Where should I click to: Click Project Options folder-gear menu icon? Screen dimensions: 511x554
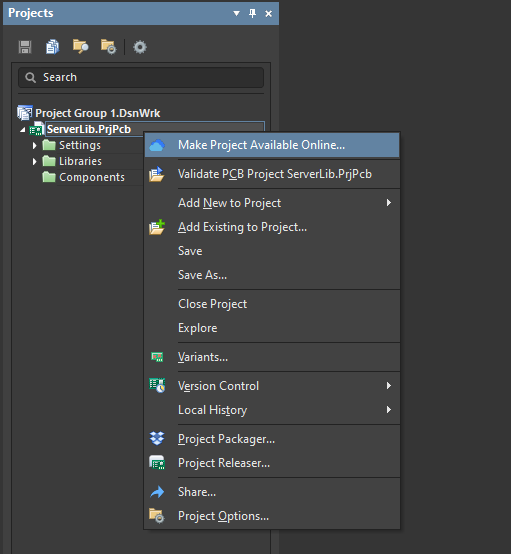[x=157, y=516]
